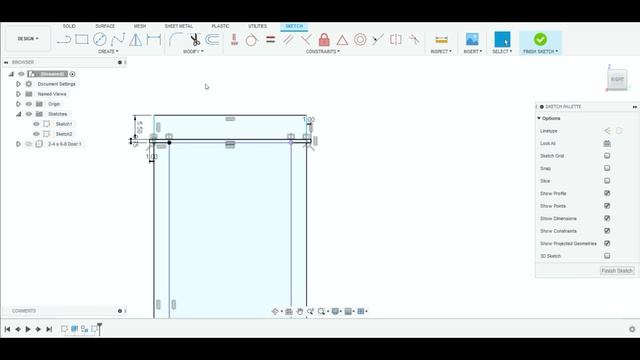
Task: Click Finish Sketch button in Sketch Palette
Action: tap(617, 271)
